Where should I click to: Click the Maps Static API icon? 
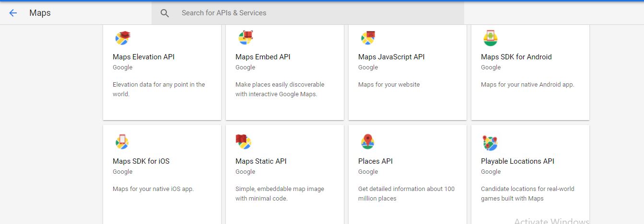[x=244, y=142]
